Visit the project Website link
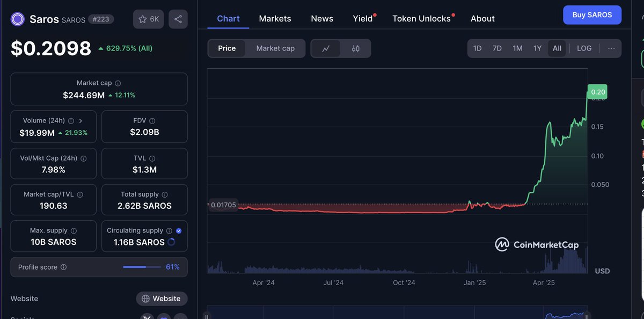 (162, 299)
